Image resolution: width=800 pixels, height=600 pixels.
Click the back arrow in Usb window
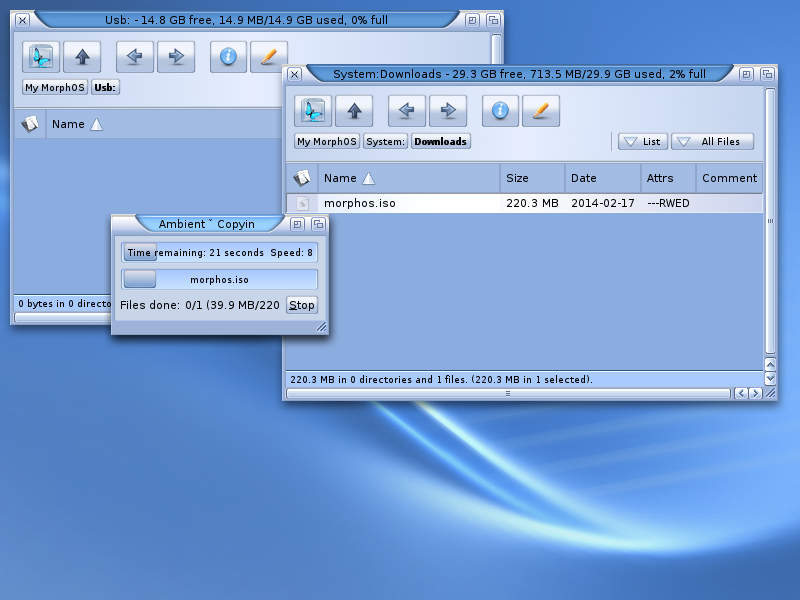[135, 57]
